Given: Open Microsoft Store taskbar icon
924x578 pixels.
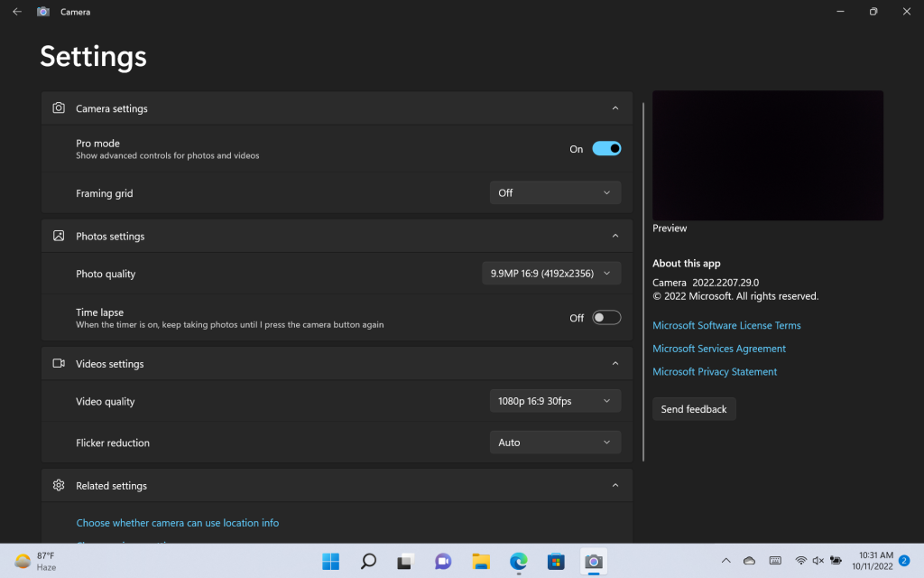Looking at the screenshot, I should point(556,561).
